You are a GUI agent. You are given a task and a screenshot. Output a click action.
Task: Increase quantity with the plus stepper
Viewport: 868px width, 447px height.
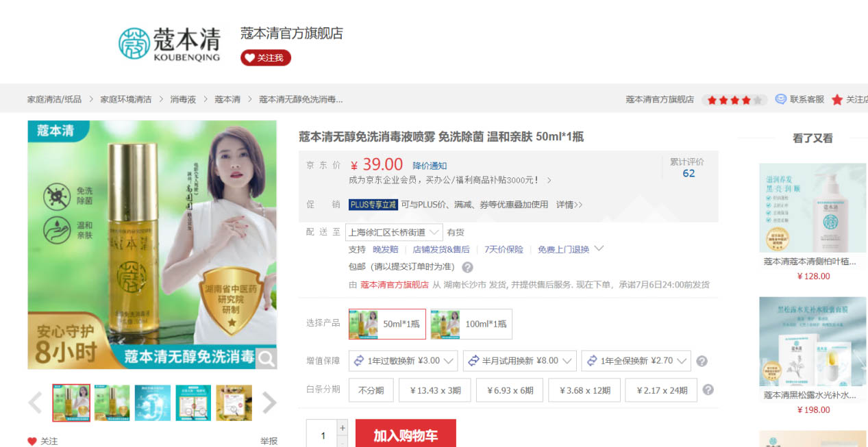coord(343,429)
